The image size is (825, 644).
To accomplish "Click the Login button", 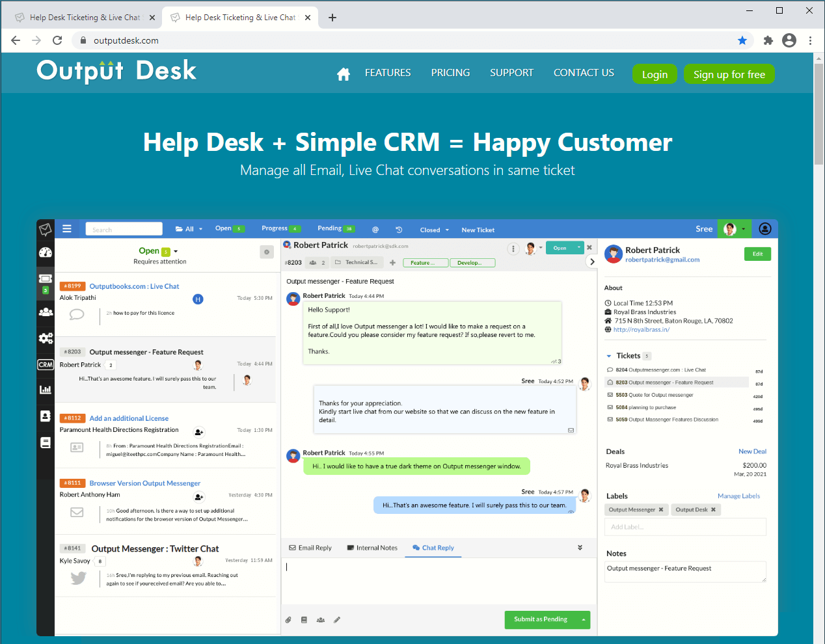I will pos(655,74).
